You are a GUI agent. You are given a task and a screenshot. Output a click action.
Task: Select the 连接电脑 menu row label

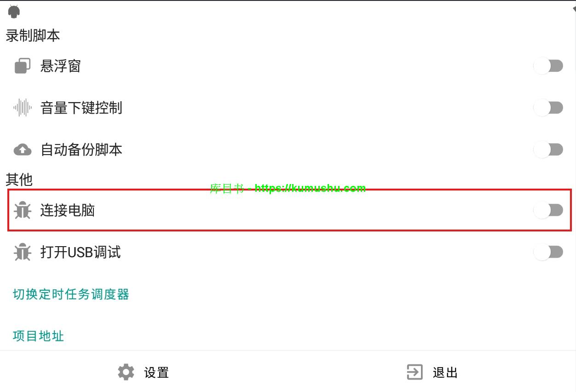[x=68, y=210]
